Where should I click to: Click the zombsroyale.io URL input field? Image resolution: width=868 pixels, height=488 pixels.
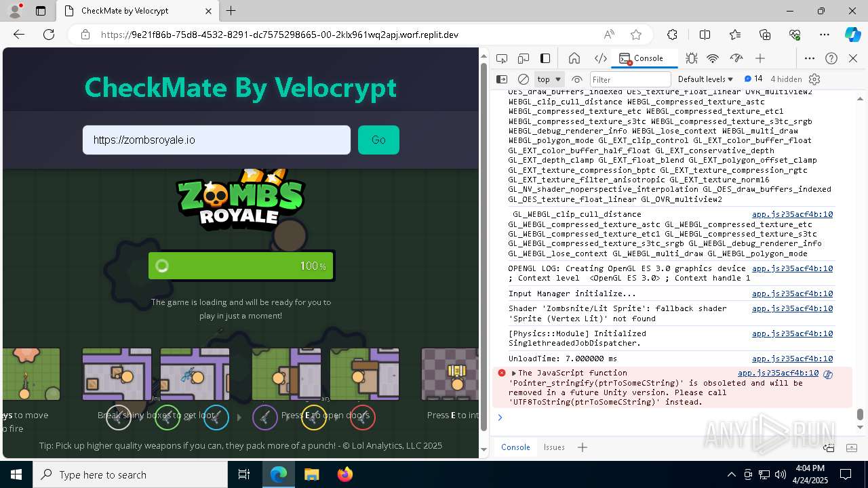(216, 140)
